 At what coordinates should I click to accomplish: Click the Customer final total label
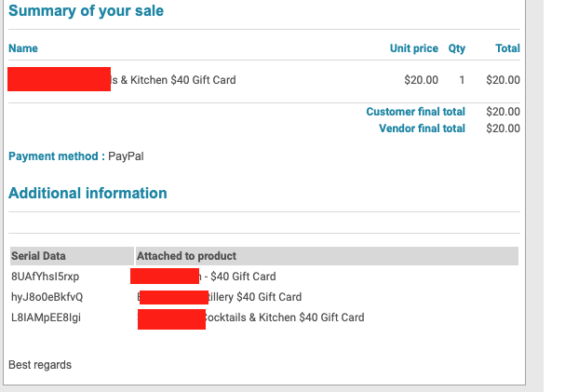415,112
